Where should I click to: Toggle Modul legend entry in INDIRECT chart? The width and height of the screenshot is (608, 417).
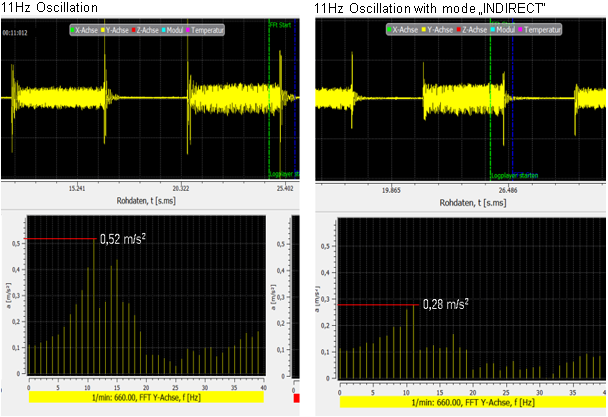click(x=502, y=29)
